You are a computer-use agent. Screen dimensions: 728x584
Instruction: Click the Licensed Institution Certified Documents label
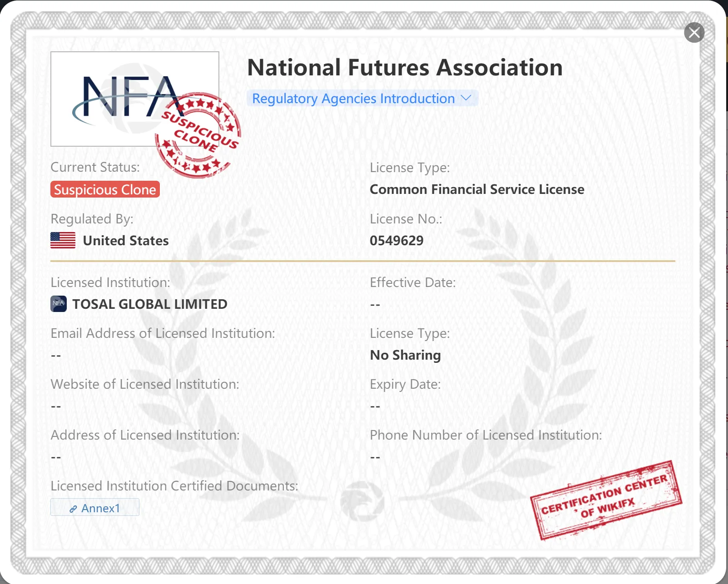pos(174,486)
